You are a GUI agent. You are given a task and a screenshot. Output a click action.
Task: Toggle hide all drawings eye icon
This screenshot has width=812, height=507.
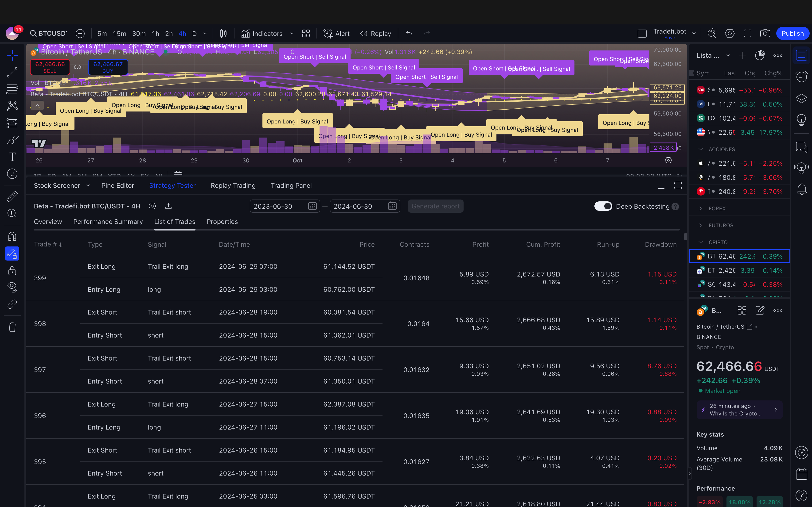coord(12,287)
